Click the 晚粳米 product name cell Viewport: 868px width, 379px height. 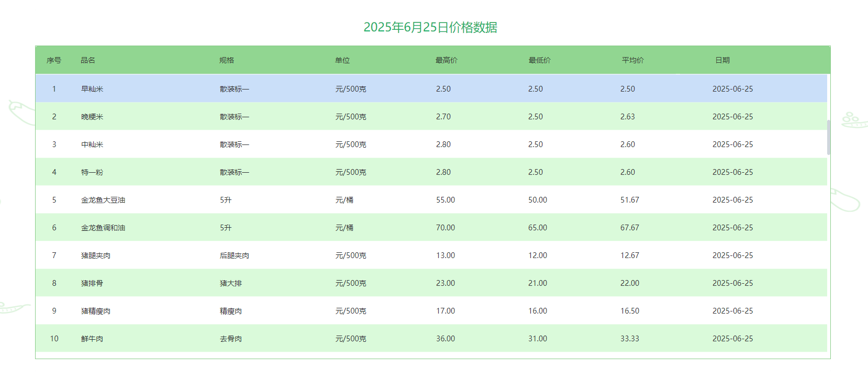pyautogui.click(x=92, y=117)
